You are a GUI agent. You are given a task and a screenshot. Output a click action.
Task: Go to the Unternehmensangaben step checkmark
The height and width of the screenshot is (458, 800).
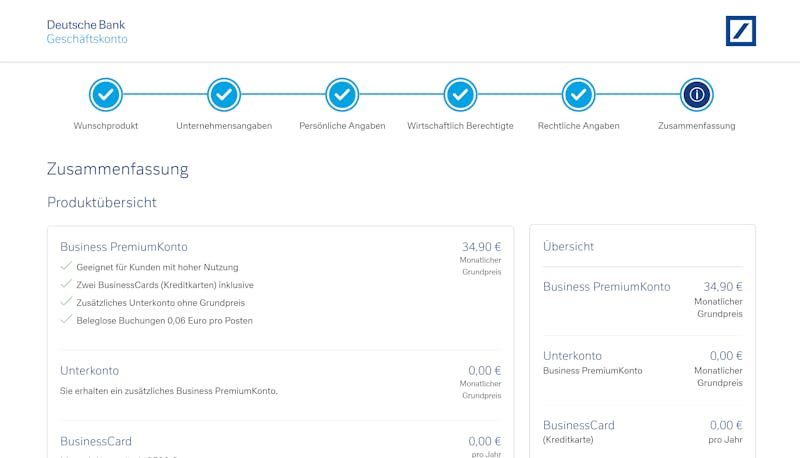click(224, 95)
